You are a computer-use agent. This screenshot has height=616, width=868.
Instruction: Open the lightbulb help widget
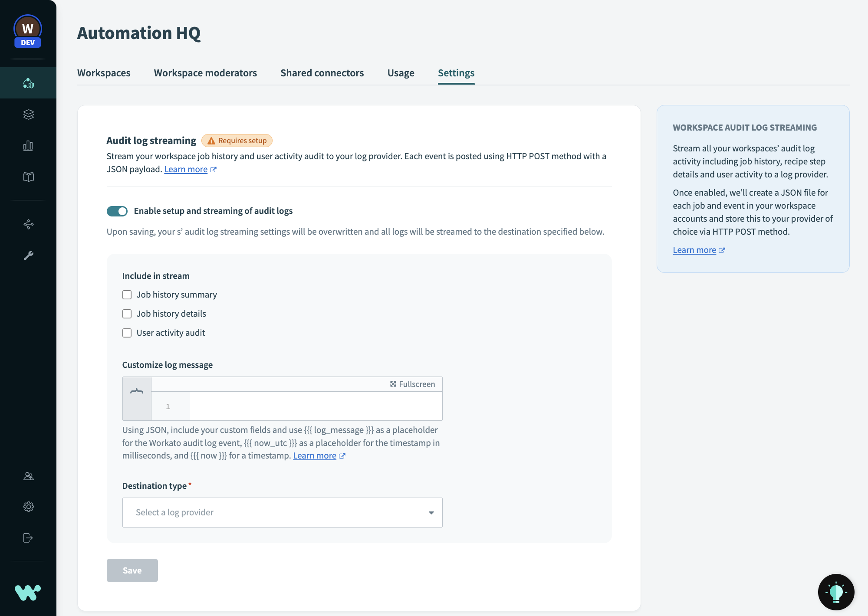(x=836, y=592)
